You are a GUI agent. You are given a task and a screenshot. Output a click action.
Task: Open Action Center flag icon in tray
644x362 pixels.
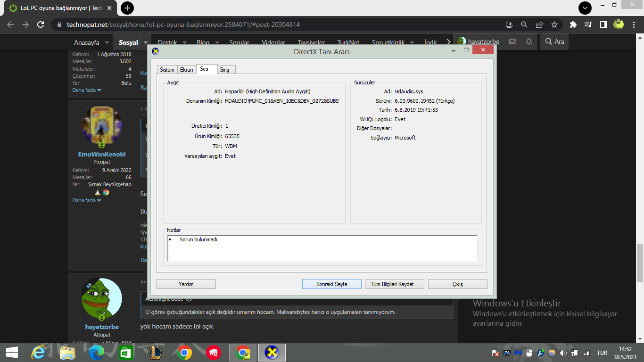point(495,353)
